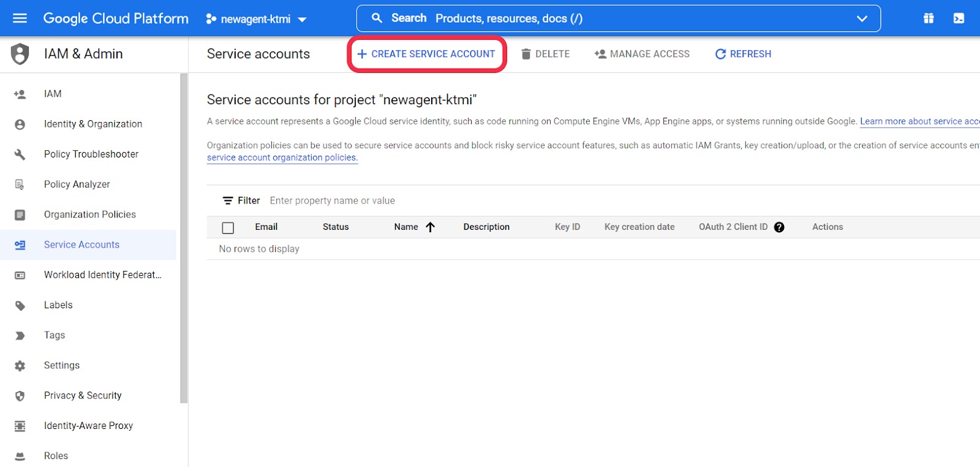Sort by Name ascending arrow
The image size is (980, 467).
click(x=430, y=227)
